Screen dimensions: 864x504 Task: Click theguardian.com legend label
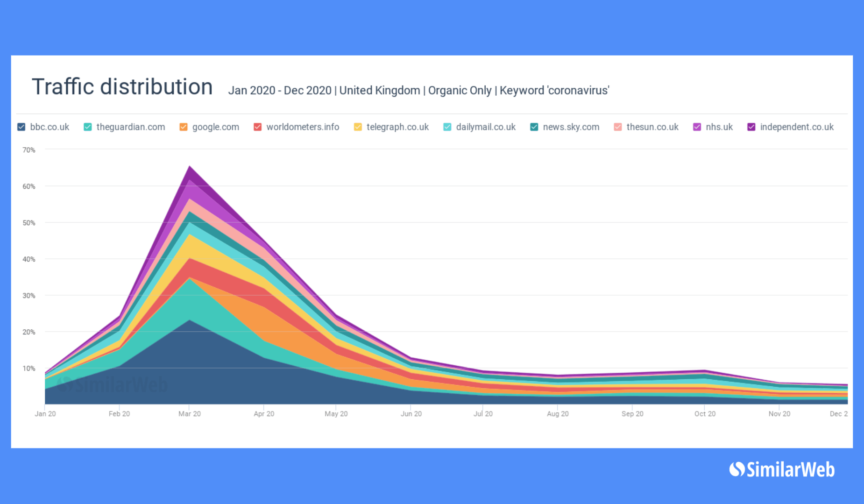(x=131, y=127)
